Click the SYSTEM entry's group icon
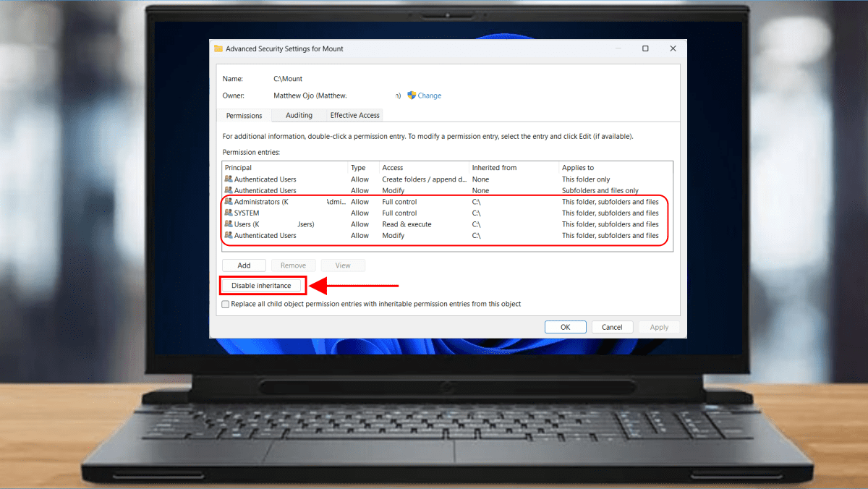 [x=229, y=213]
